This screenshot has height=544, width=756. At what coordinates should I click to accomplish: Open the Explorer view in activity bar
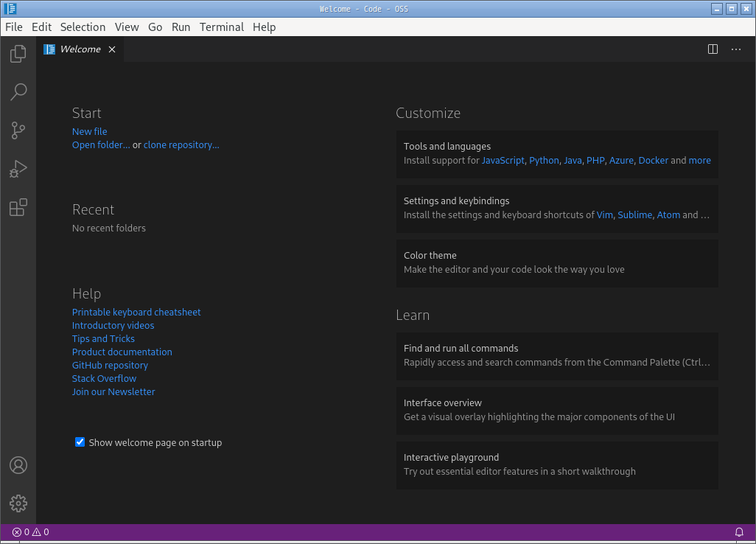(18, 53)
